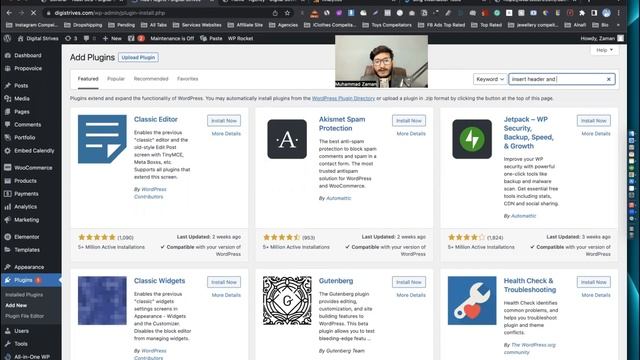
Task: Open Plugin File Editor submenu item
Action: coord(24,316)
